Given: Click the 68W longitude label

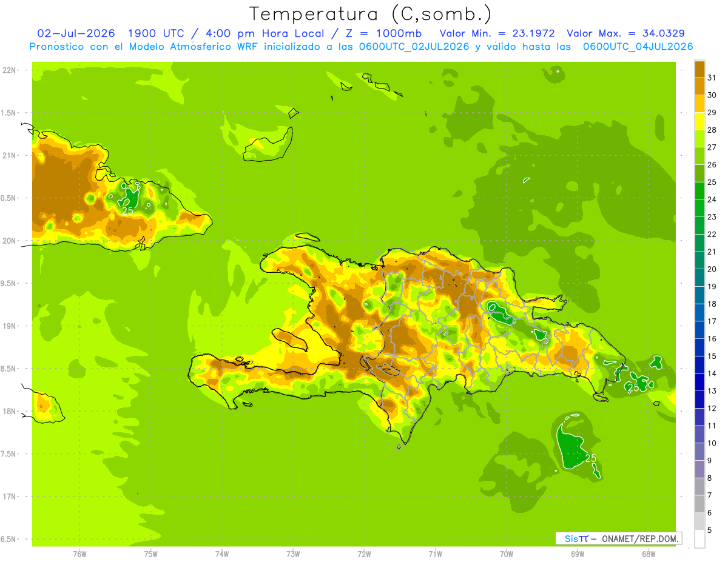Looking at the screenshot, I should [x=649, y=554].
